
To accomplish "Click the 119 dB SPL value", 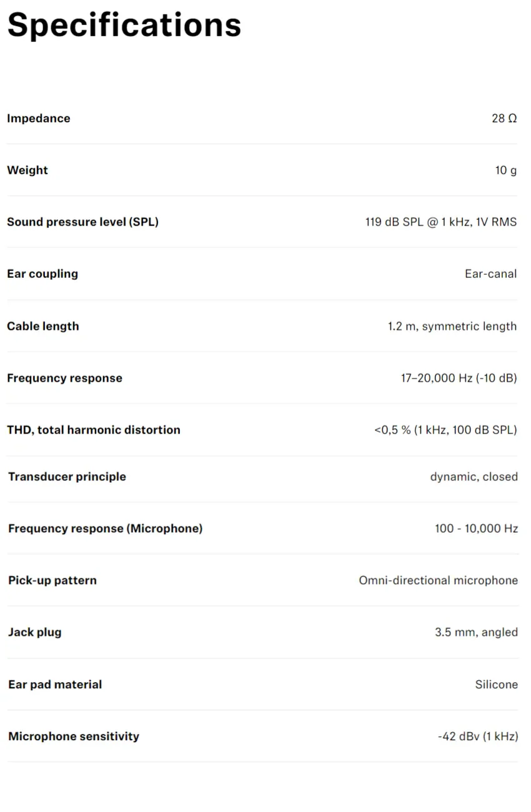I will [x=441, y=222].
